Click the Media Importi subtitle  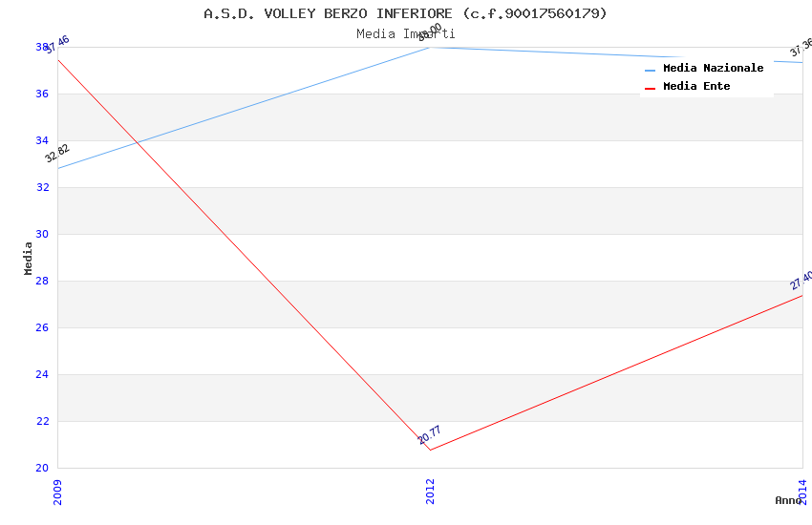[x=405, y=34]
